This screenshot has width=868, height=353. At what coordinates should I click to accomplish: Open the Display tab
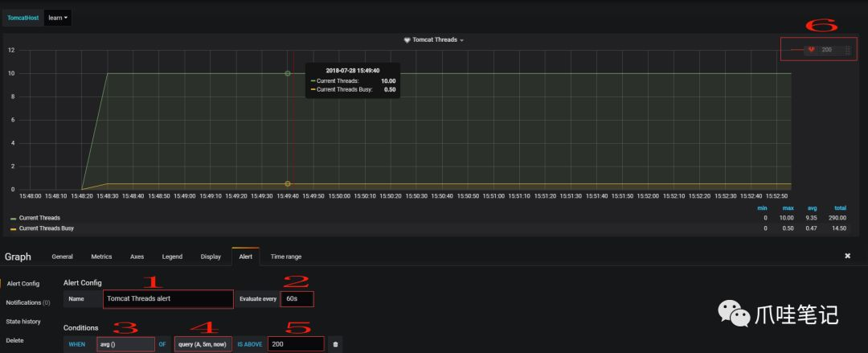211,257
